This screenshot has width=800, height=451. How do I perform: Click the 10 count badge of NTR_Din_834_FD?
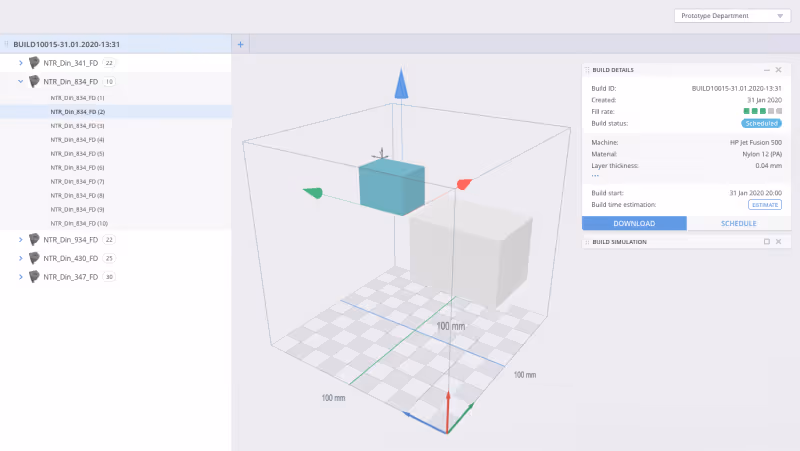109,81
